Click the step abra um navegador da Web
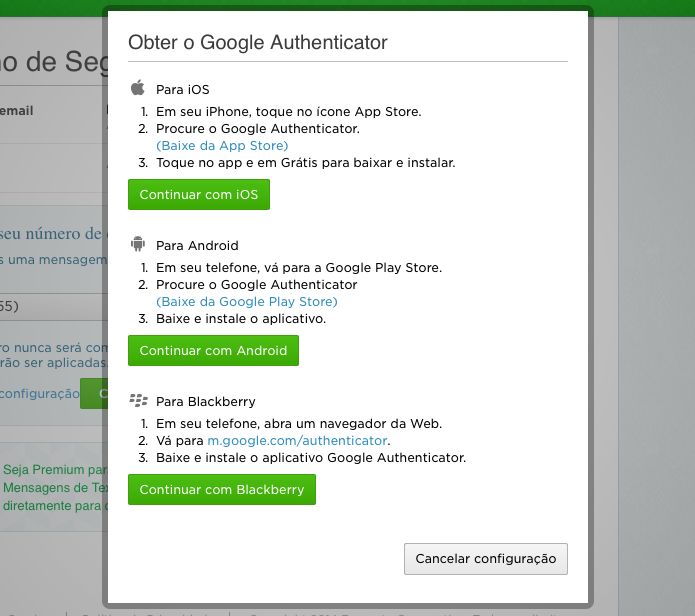 point(299,424)
